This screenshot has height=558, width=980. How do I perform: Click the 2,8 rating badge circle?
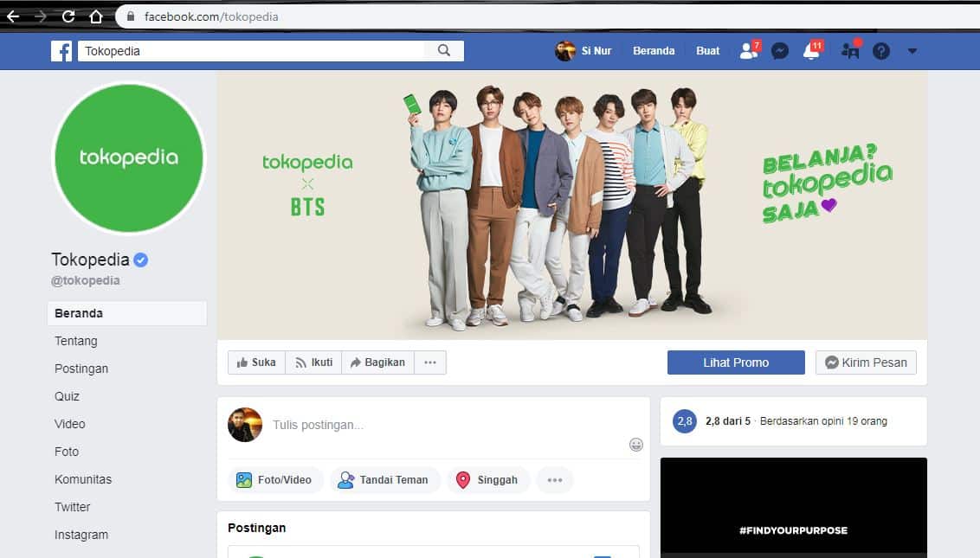tap(685, 421)
